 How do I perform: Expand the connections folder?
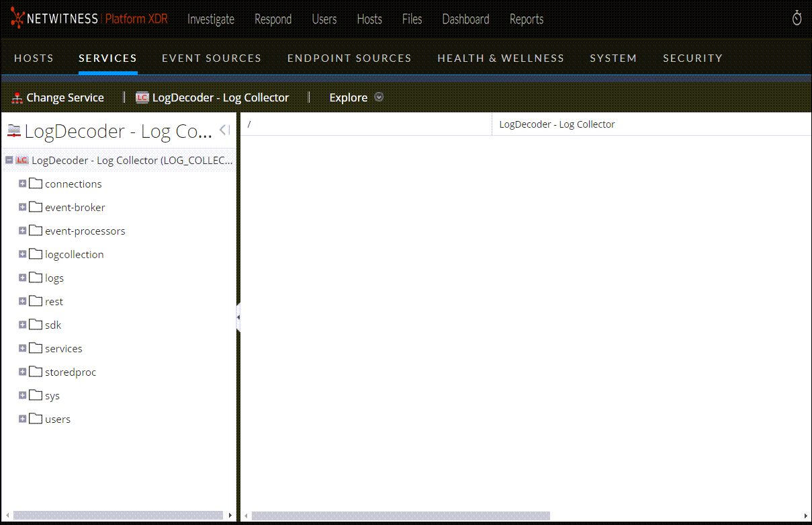click(22, 184)
